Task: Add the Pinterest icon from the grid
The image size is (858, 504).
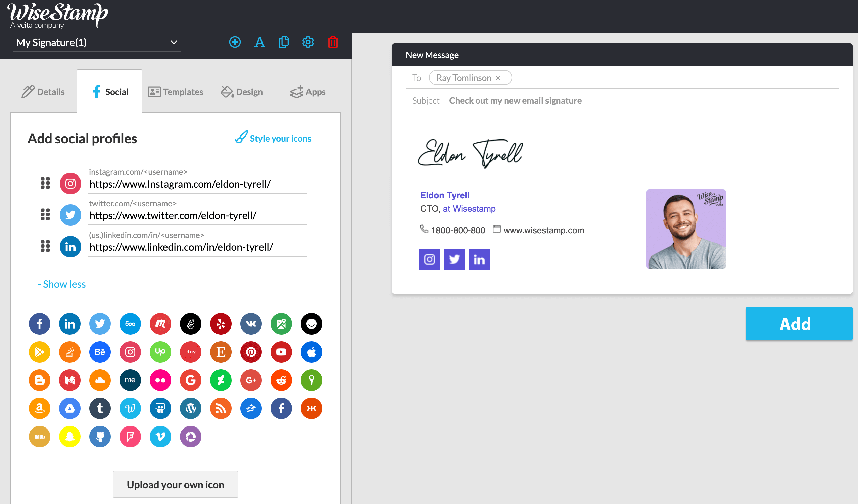Action: [251, 352]
